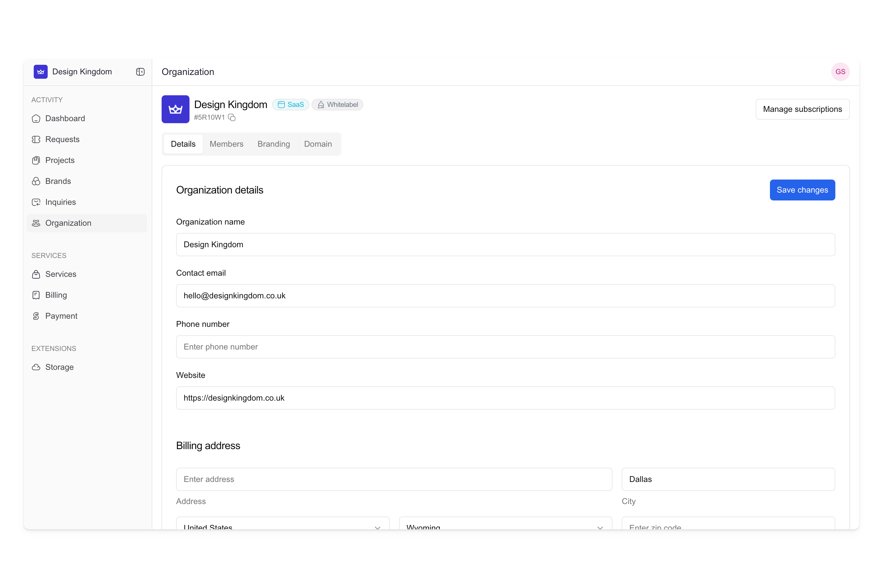Click the SaaS badge
Image resolution: width=883 pixels, height=588 pixels.
point(290,105)
